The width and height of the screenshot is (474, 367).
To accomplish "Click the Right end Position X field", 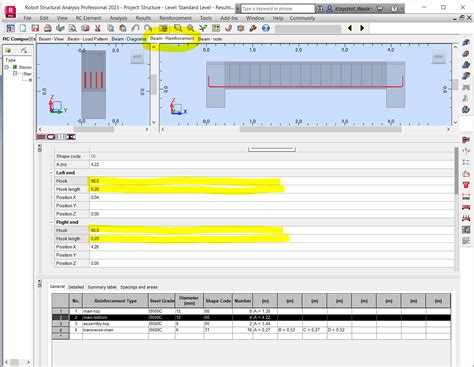I will tap(272, 247).
